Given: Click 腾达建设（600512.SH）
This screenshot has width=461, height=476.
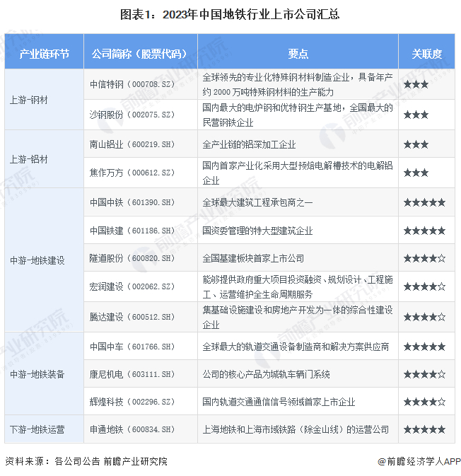Looking at the screenshot, I should tap(132, 317).
